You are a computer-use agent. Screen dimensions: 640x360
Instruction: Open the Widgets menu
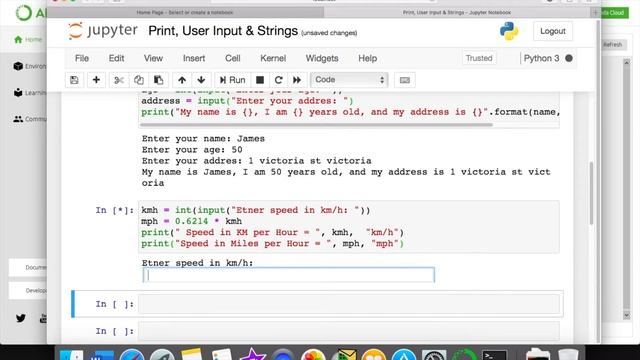coord(322,58)
